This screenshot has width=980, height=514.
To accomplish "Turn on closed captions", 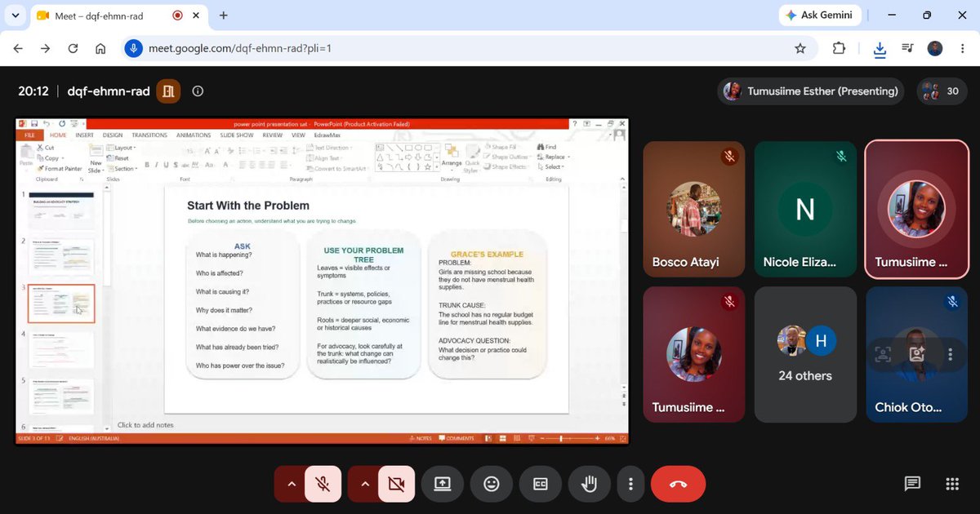I will (x=540, y=484).
